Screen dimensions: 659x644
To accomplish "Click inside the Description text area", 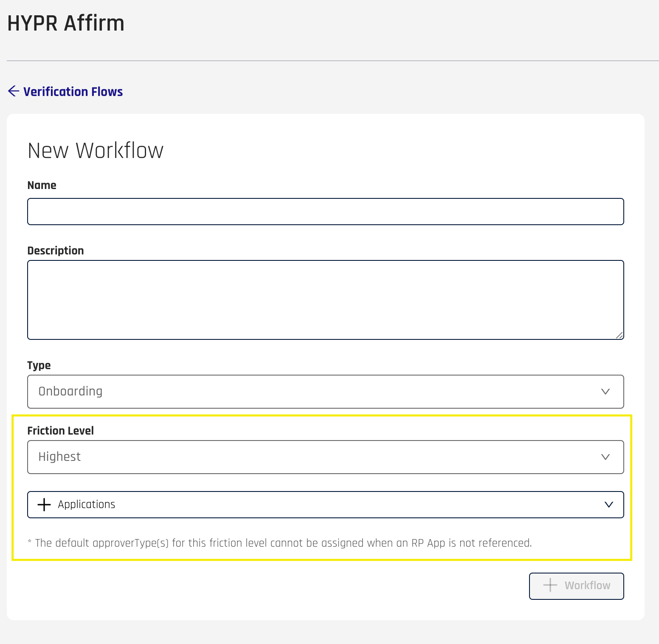I will (x=325, y=300).
